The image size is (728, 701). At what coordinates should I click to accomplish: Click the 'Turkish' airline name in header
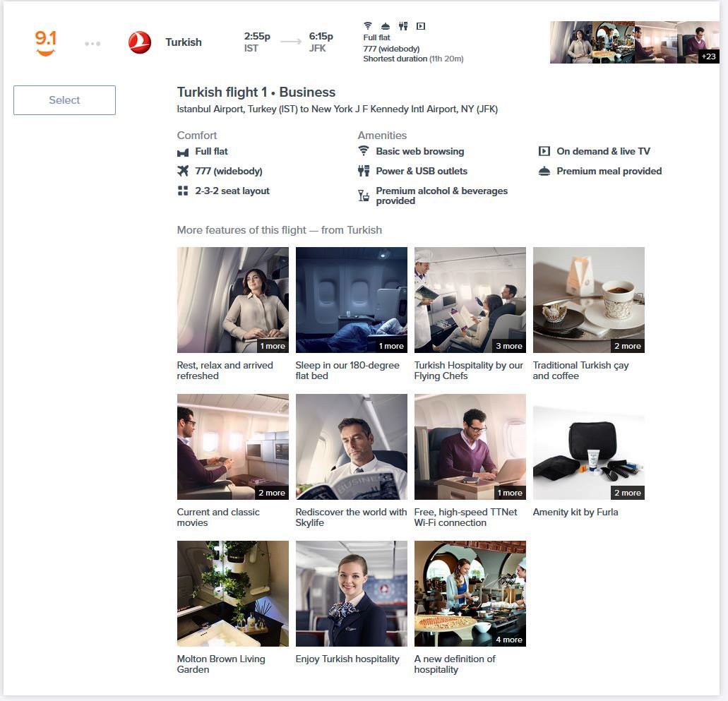(x=184, y=42)
